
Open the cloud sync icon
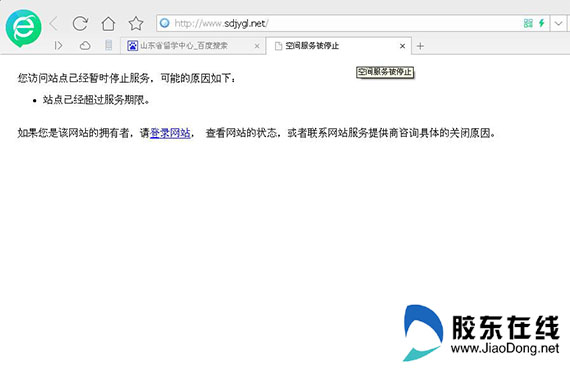pos(85,46)
